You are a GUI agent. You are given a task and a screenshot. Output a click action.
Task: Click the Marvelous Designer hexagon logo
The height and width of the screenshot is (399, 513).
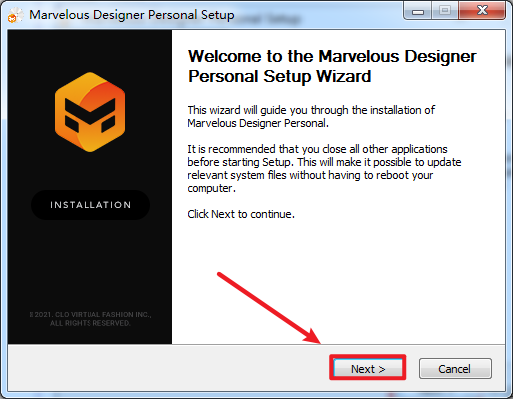pyautogui.click(x=90, y=112)
